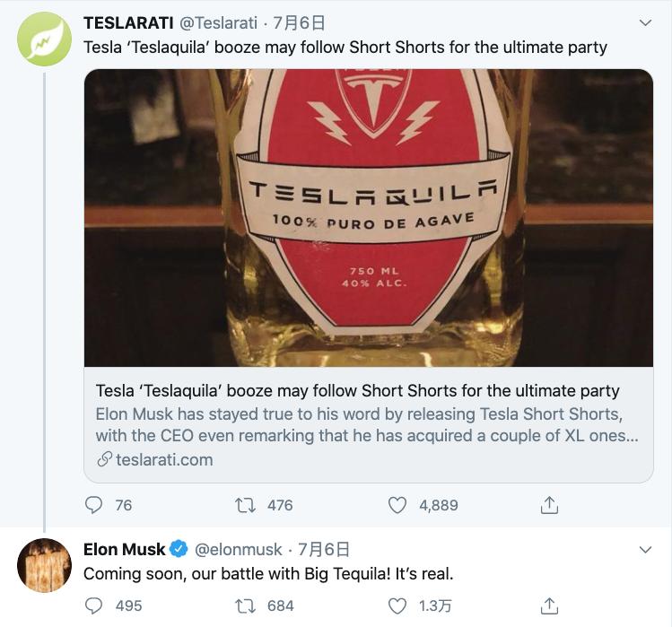Click the Teslarati tweet's 7月6日 timestamp
672x627 pixels.
[298, 22]
